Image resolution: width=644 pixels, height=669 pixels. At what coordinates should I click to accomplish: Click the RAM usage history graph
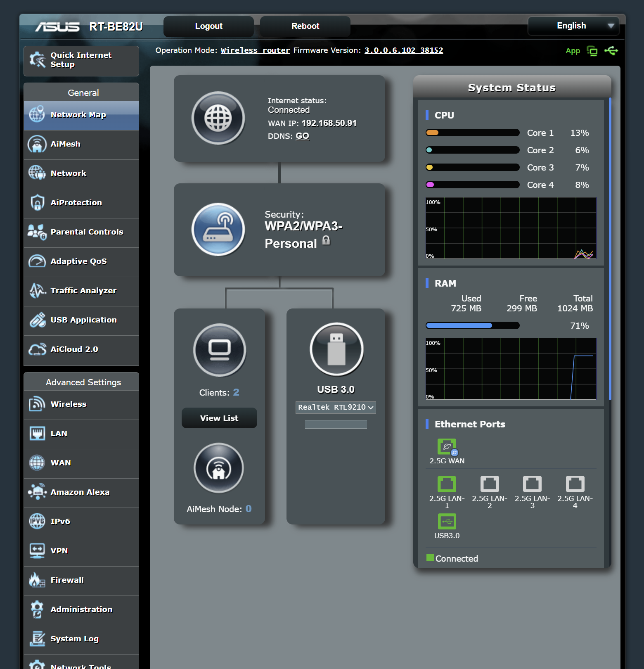(x=511, y=369)
